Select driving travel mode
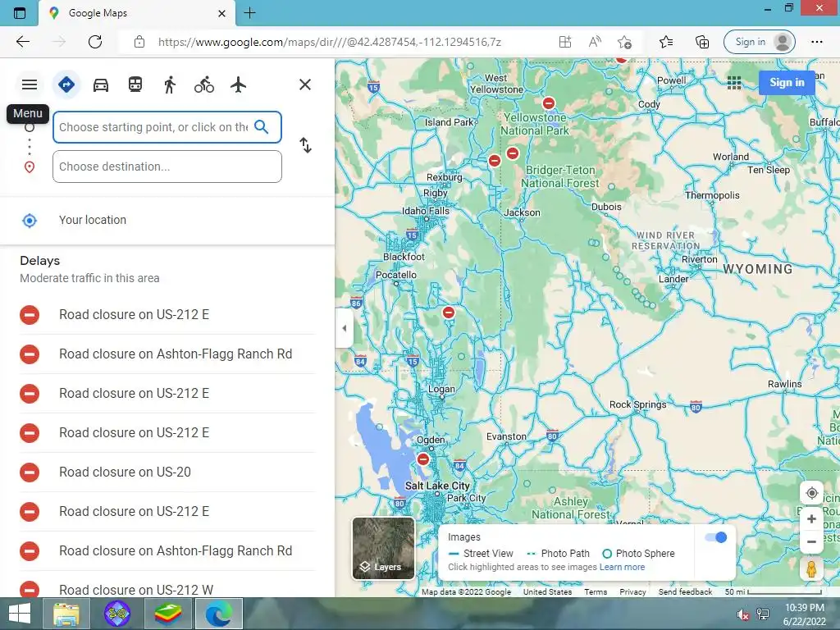Viewport: 840px width, 630px height. 101,84
